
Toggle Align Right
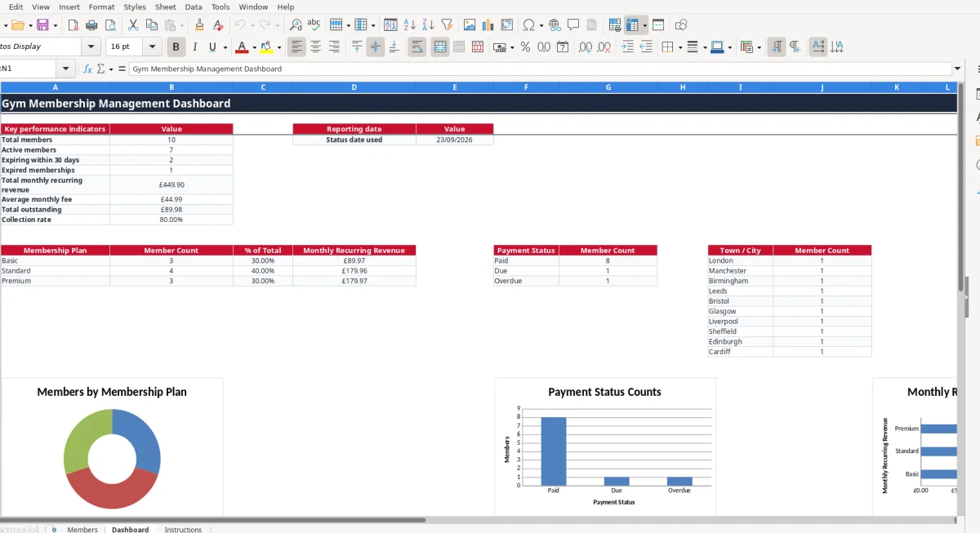pos(334,47)
